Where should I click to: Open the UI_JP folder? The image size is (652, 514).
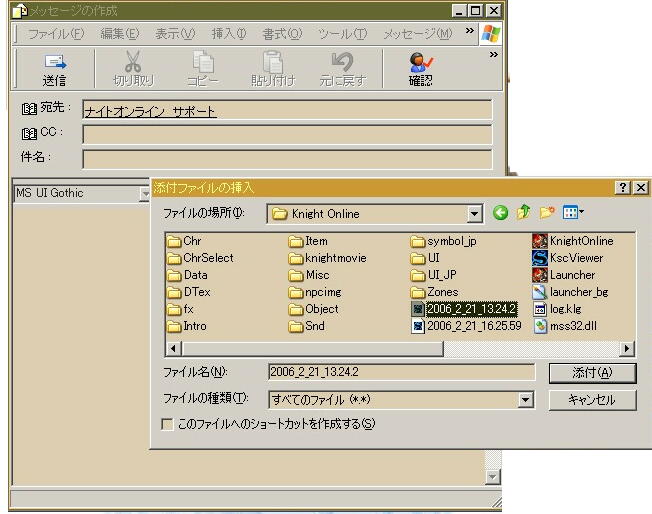(433, 275)
